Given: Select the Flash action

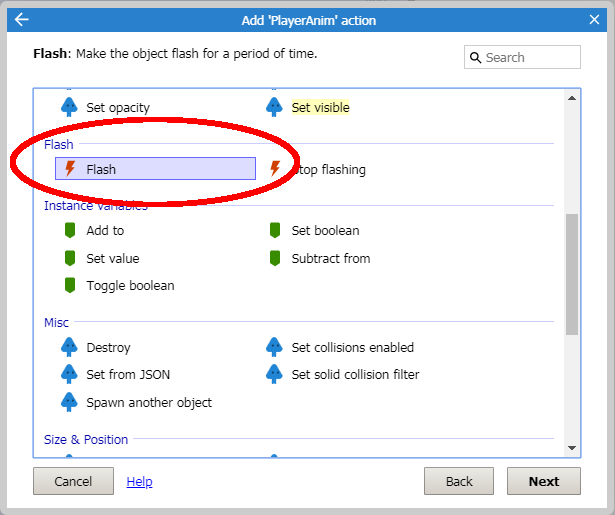Looking at the screenshot, I should 101,169.
